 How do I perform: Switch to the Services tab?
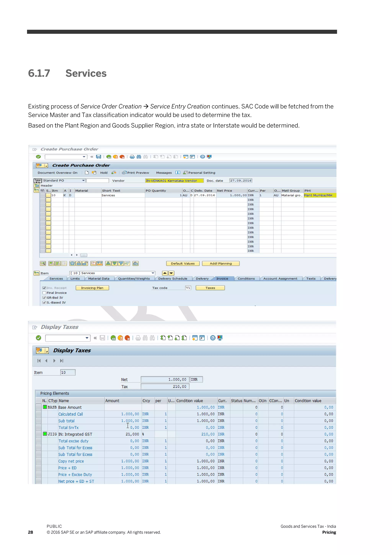(56, 279)
